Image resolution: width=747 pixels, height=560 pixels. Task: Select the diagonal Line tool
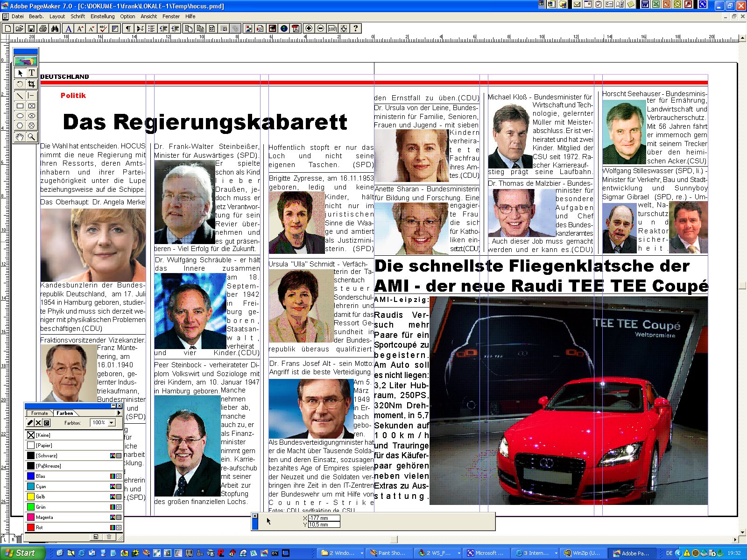[20, 96]
